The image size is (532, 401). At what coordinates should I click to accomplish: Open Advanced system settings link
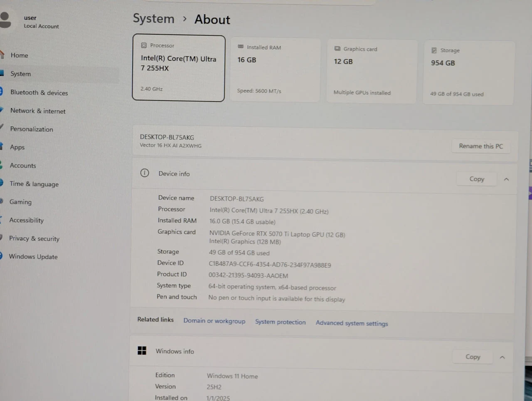(x=352, y=323)
